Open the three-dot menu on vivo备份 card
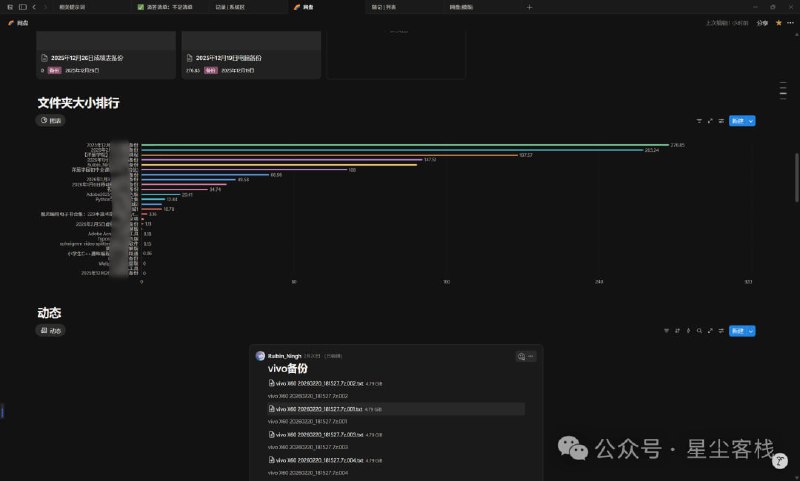 pyautogui.click(x=531, y=356)
